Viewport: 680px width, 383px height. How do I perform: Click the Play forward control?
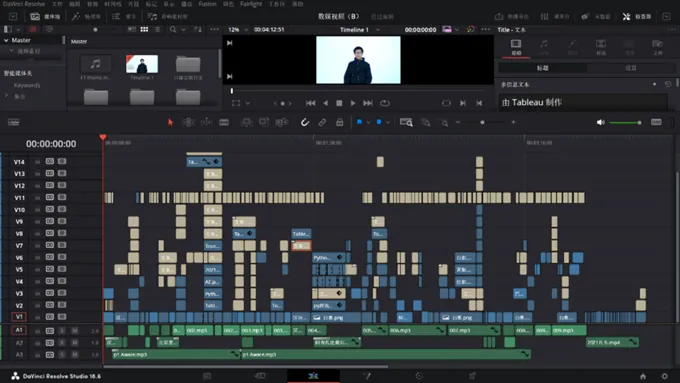click(353, 103)
